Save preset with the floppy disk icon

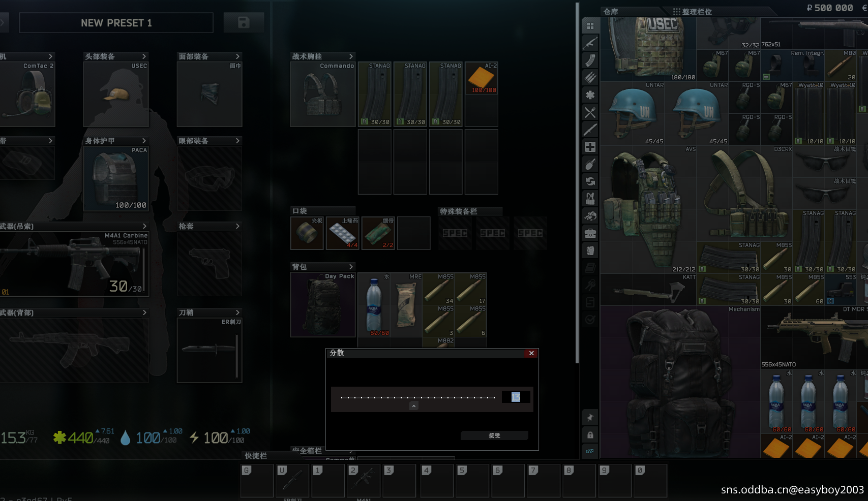[244, 23]
